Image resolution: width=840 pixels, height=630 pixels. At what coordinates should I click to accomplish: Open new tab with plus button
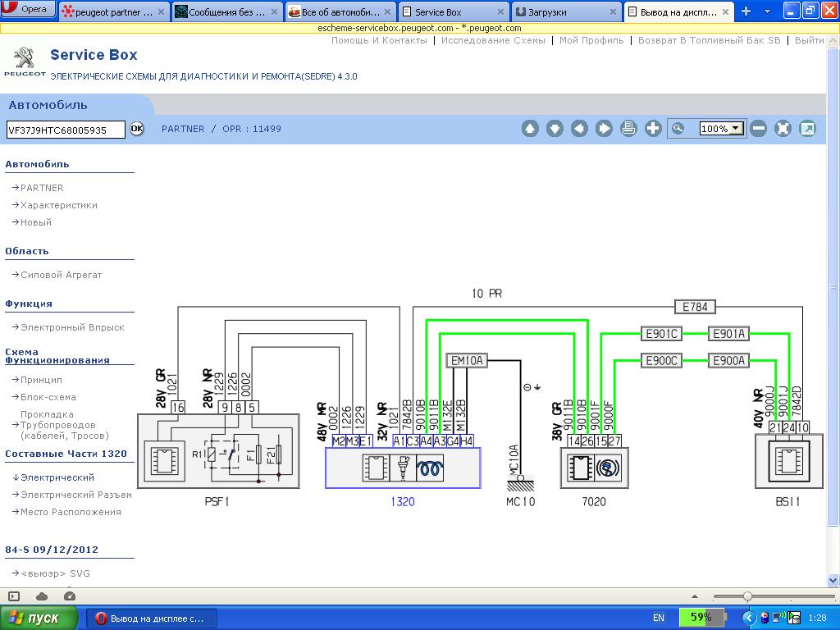[746, 11]
